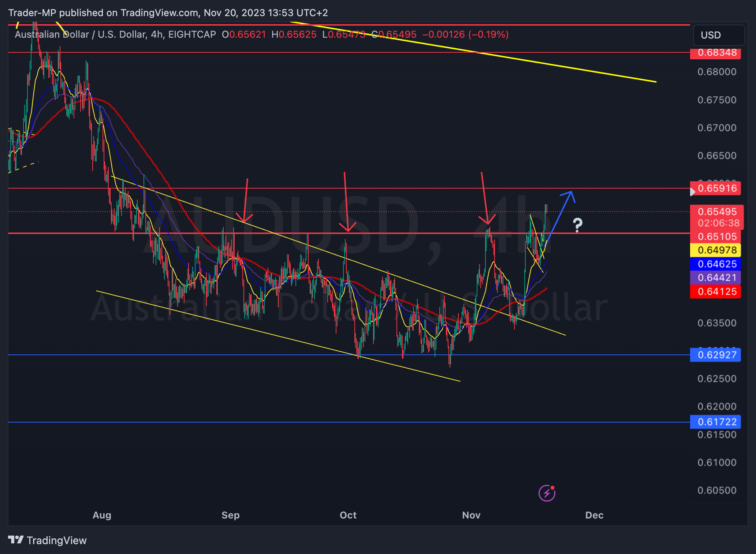Click the 0.62000 price axis value

coord(717,406)
